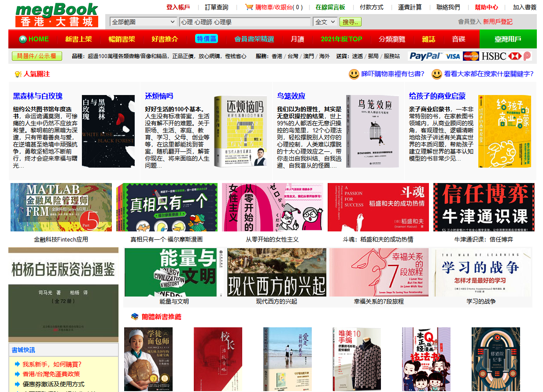
Task: Open the 全文 search field dropdown
Action: (x=325, y=22)
